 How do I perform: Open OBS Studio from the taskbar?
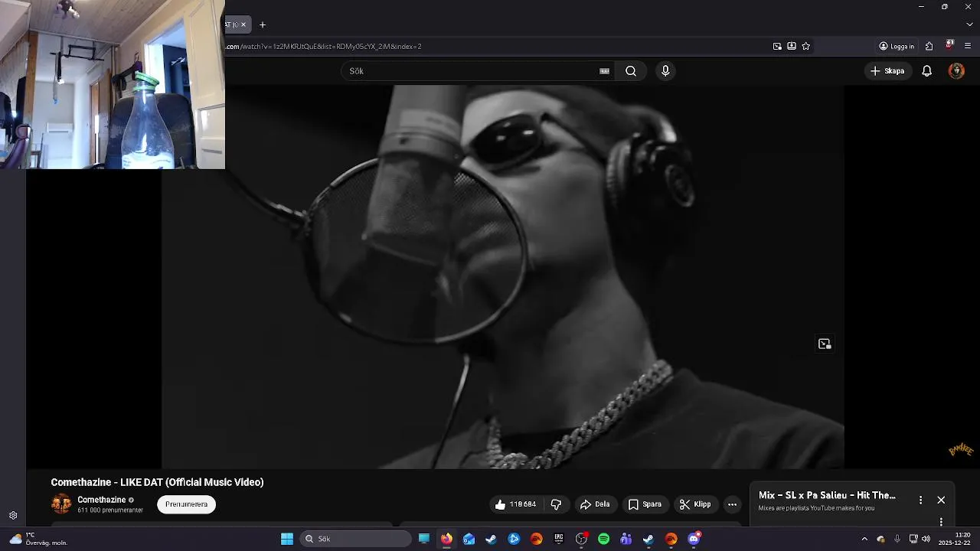(x=581, y=539)
